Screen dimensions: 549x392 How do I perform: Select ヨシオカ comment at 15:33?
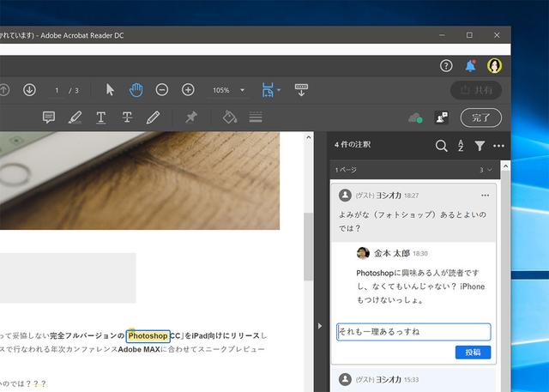(413, 380)
